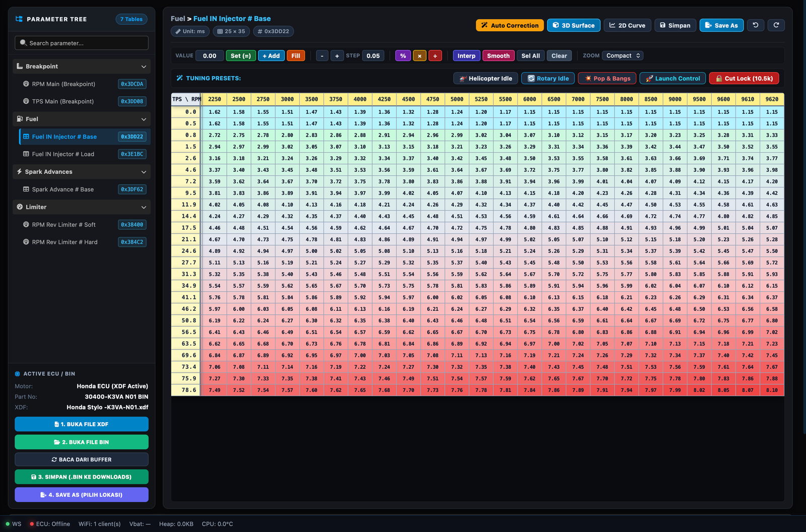The image size is (806, 532).
Task: Apply Launch Control tuning preset
Action: [x=673, y=79]
